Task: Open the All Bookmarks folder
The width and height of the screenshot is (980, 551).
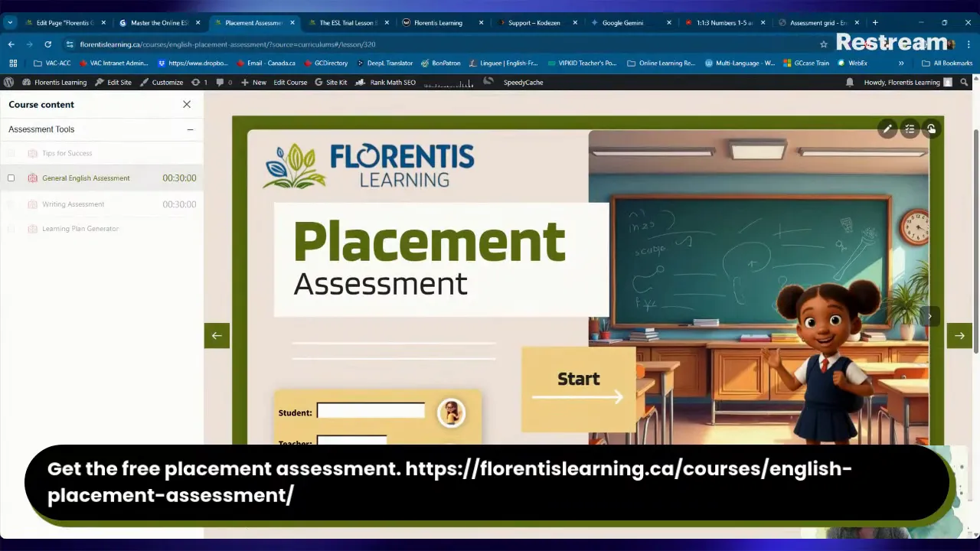Action: coord(947,63)
